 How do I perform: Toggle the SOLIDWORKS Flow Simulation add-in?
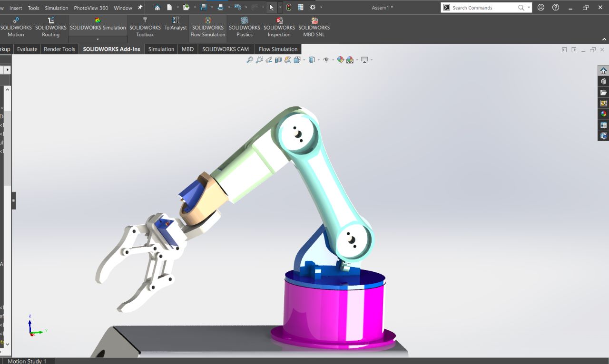click(208, 28)
